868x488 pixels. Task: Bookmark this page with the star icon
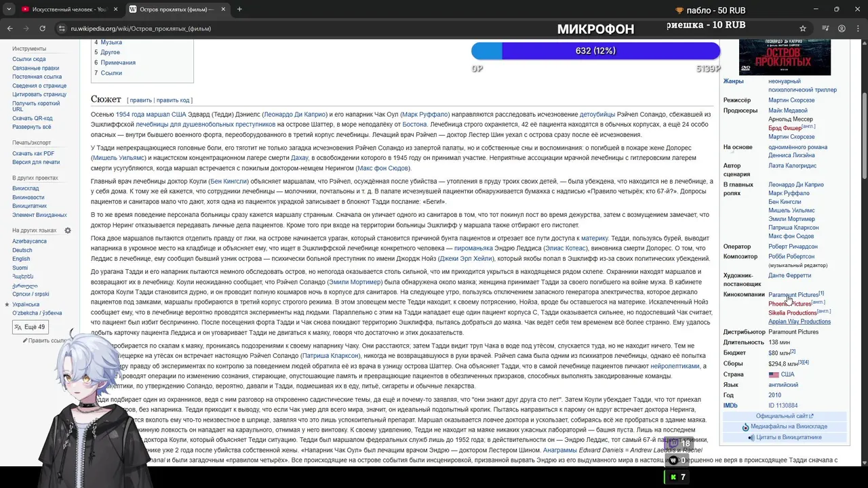click(x=803, y=28)
